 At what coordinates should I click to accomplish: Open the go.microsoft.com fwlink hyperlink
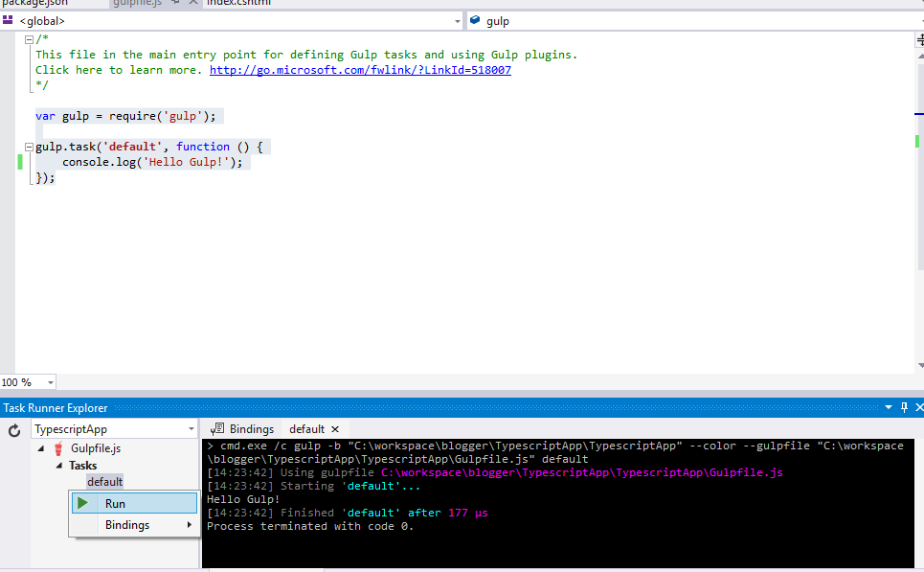click(360, 70)
